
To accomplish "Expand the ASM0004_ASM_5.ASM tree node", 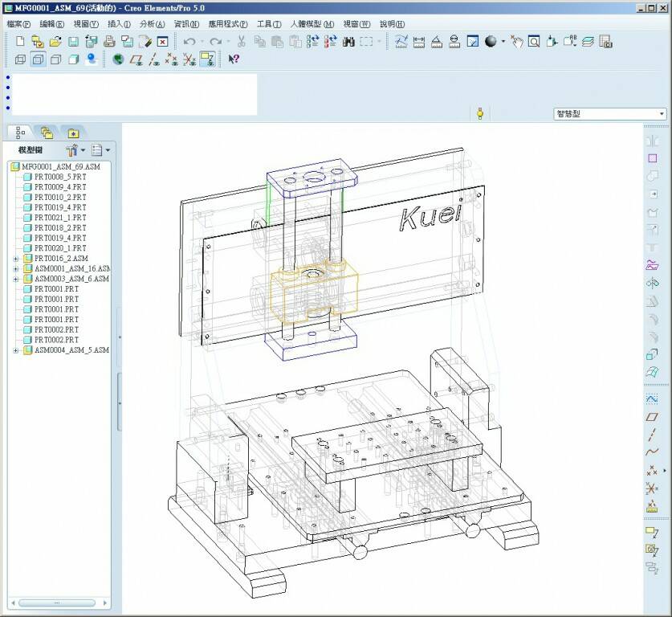I will 16,350.
